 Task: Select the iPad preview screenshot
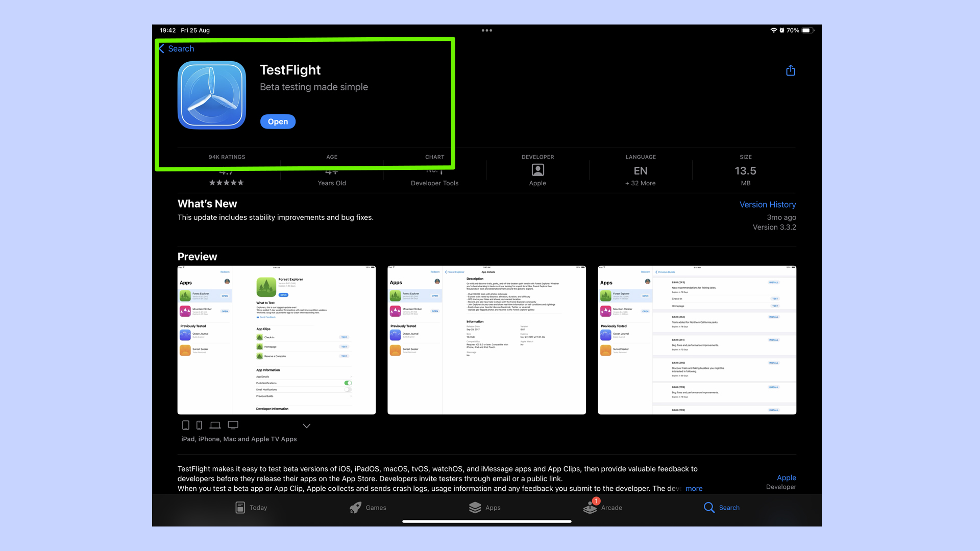point(185,424)
